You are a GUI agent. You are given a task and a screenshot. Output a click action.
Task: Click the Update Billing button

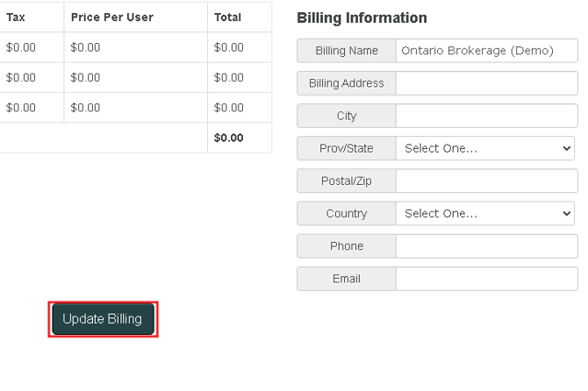pos(103,319)
